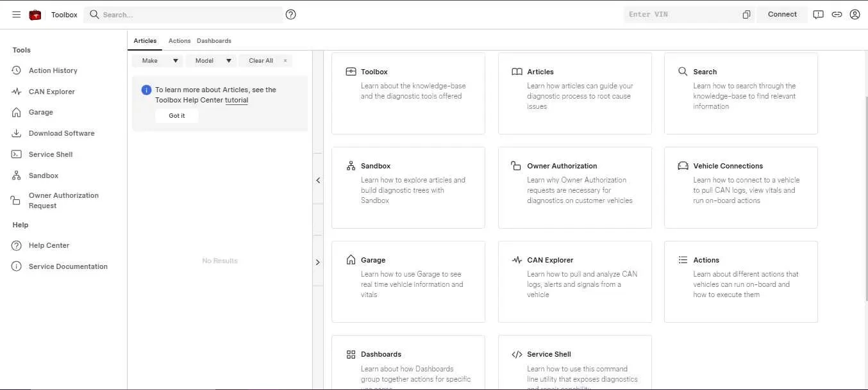The height and width of the screenshot is (390, 868).
Task: Click the copy icon beside the VIN field
Action: [746, 15]
